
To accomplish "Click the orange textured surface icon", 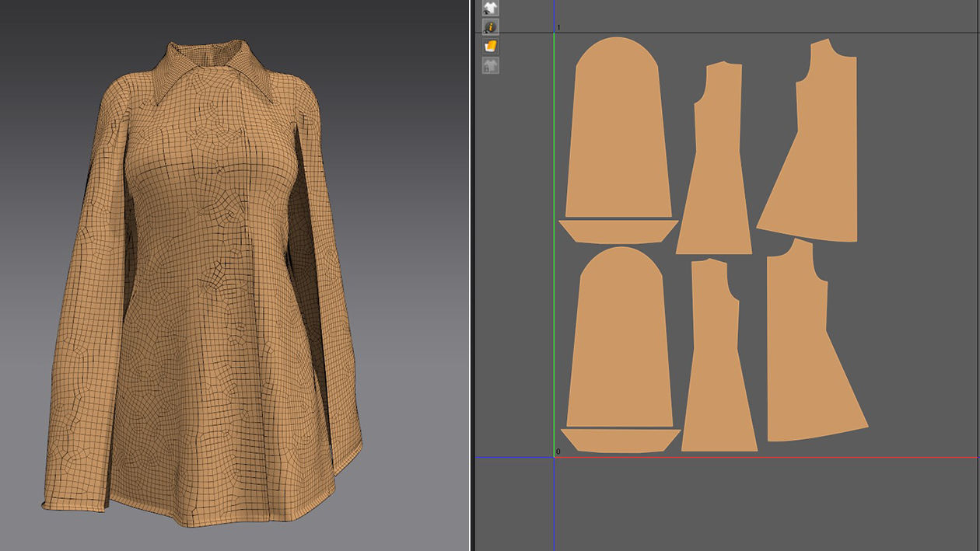I will coord(490,47).
